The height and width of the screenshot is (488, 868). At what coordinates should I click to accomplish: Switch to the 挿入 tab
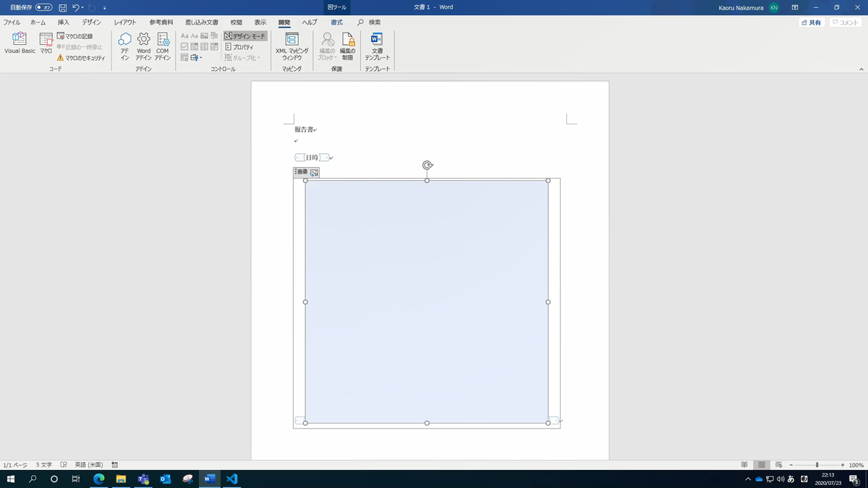pos(64,22)
